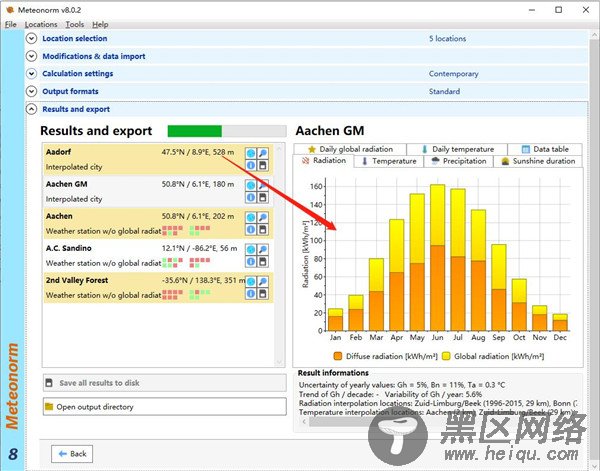Switch to the Temperature tab
Screen dimensions: 600x471
click(389, 161)
